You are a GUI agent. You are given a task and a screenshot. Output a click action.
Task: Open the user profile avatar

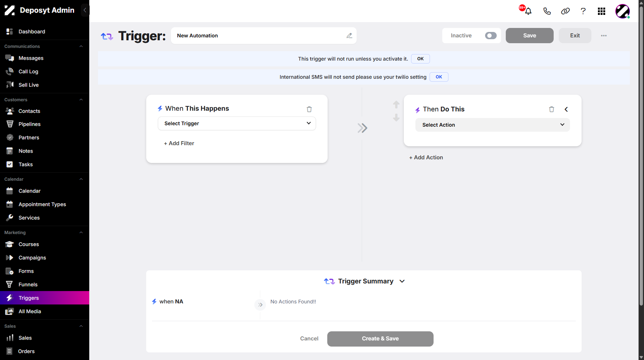pyautogui.click(x=623, y=11)
